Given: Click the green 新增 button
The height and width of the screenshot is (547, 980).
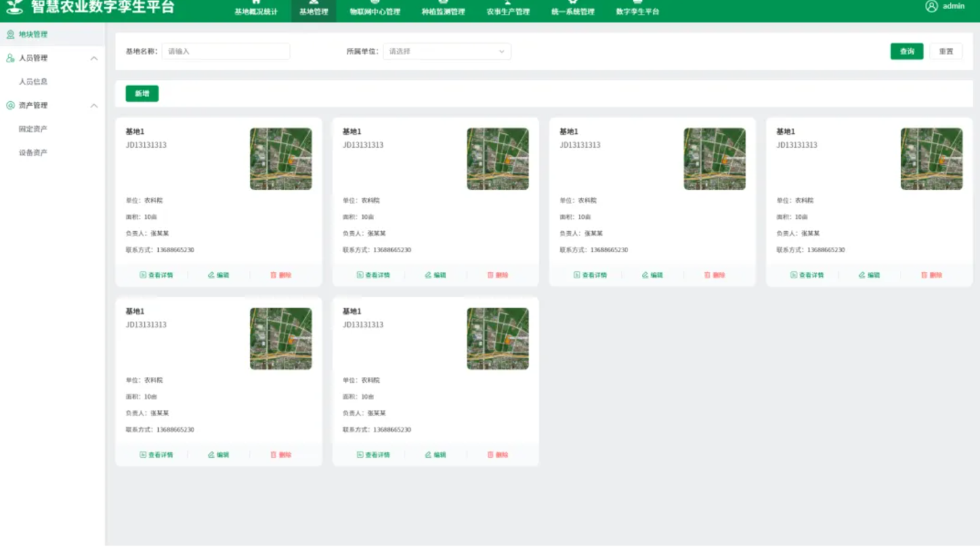Looking at the screenshot, I should click(142, 93).
